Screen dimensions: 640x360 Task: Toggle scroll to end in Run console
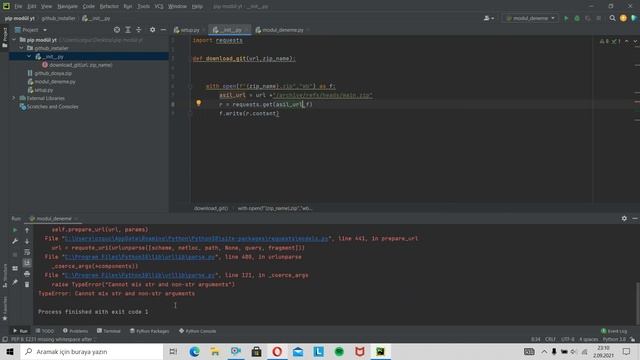(x=27, y=262)
